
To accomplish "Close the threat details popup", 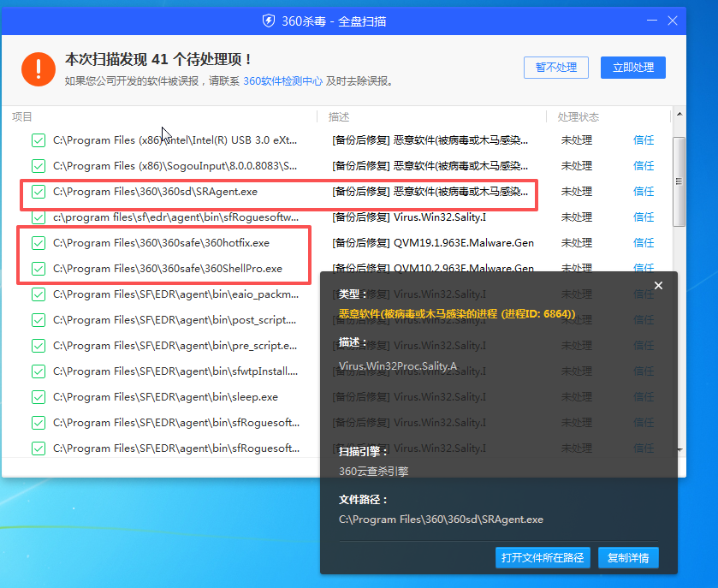I will pyautogui.click(x=658, y=286).
